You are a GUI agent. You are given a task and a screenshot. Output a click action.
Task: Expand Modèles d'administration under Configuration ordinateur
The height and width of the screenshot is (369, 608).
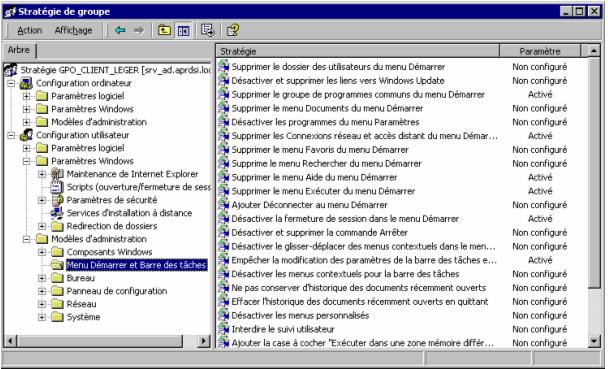27,122
